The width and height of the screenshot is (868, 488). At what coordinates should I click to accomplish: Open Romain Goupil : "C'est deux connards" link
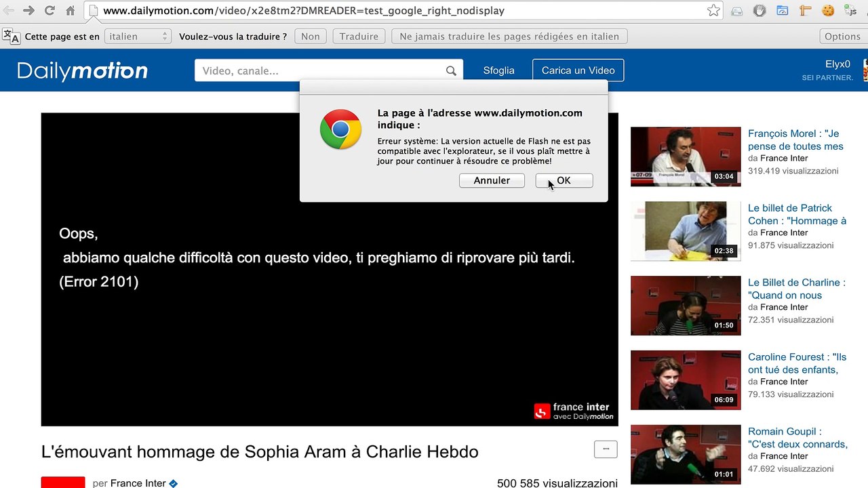[797, 438]
